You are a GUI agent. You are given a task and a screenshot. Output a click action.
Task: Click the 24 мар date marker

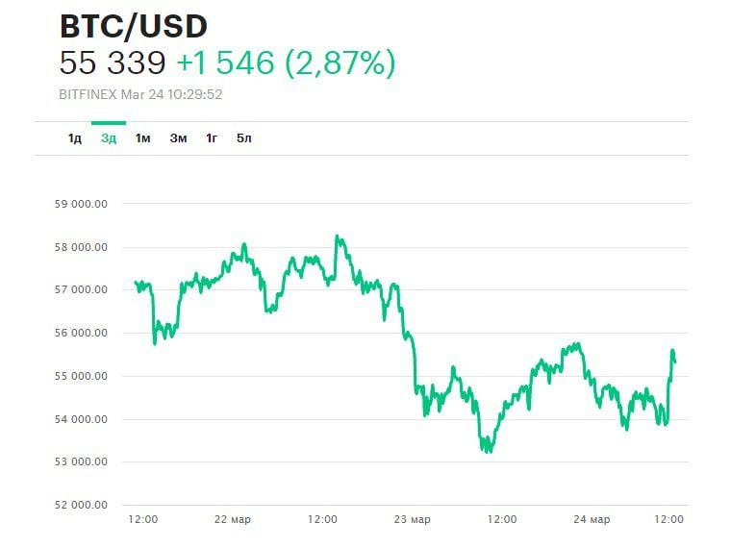[592, 519]
